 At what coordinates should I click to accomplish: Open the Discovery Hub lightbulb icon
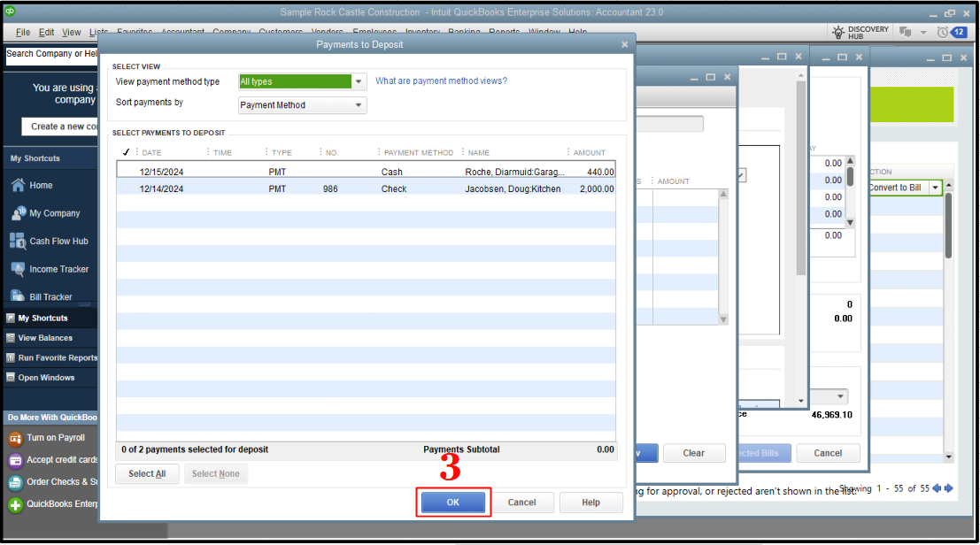(838, 32)
